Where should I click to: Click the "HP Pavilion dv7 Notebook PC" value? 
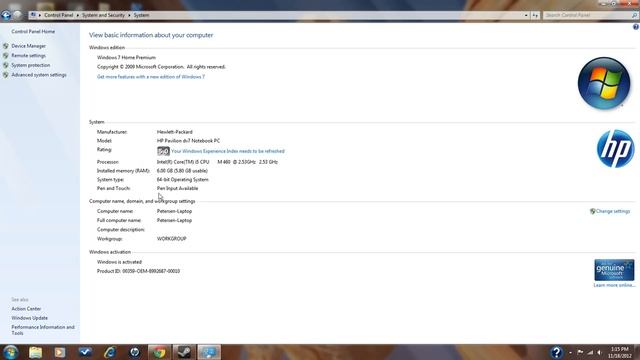(188, 141)
